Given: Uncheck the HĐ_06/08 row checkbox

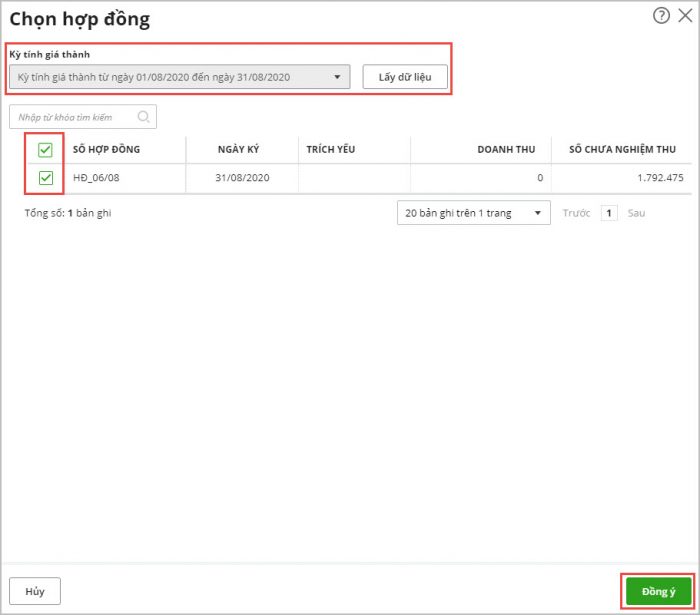Looking at the screenshot, I should click(45, 178).
